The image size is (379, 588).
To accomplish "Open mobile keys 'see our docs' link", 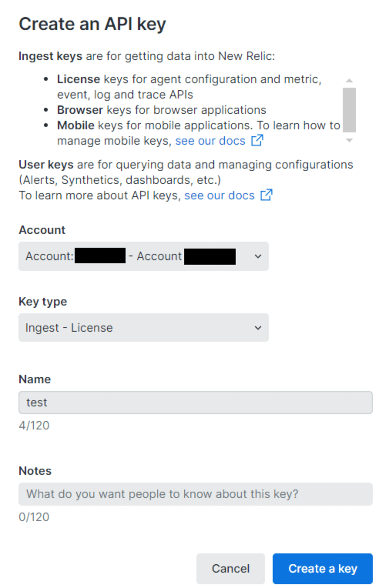I will [x=210, y=141].
